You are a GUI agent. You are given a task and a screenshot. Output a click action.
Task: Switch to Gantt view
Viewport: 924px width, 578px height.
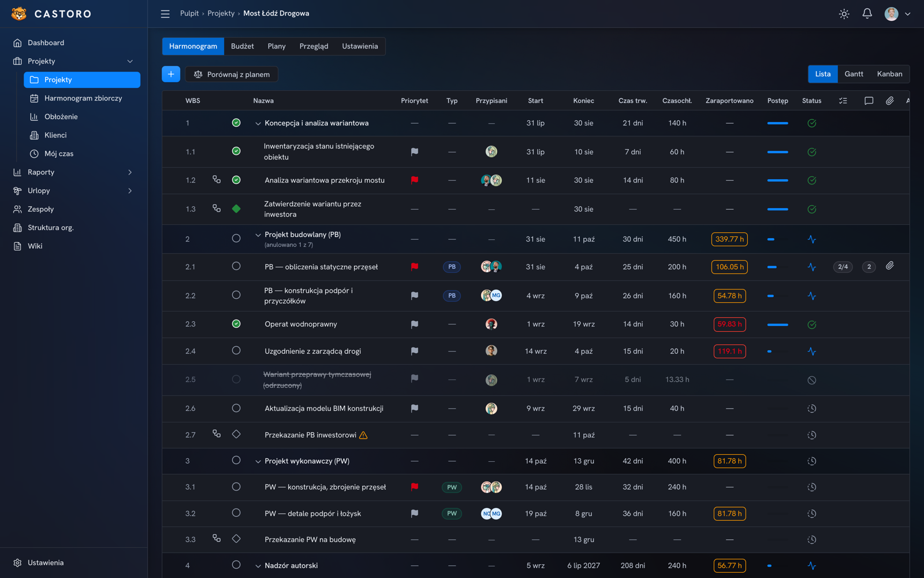click(x=854, y=74)
